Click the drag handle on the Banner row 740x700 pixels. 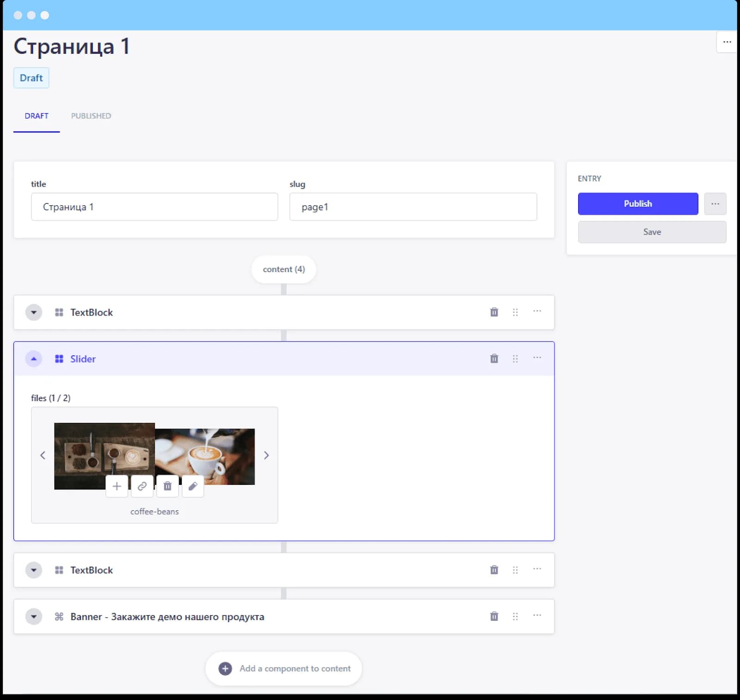[x=515, y=616]
